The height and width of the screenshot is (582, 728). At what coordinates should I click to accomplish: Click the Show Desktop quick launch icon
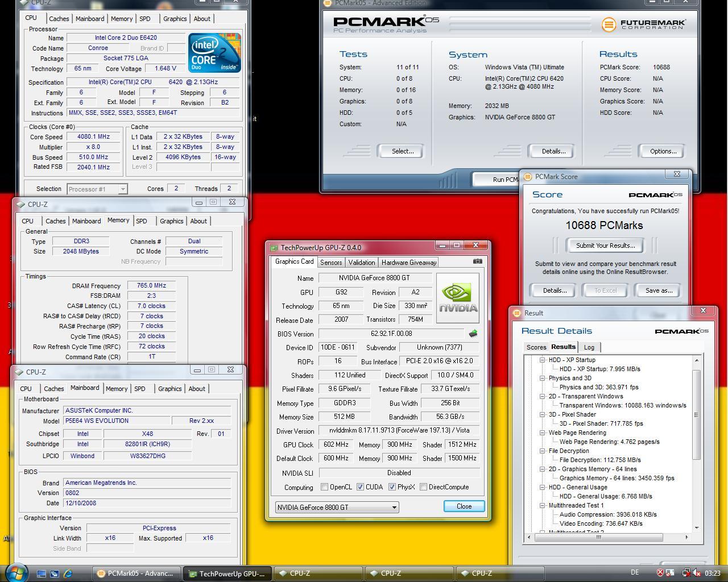(x=42, y=573)
